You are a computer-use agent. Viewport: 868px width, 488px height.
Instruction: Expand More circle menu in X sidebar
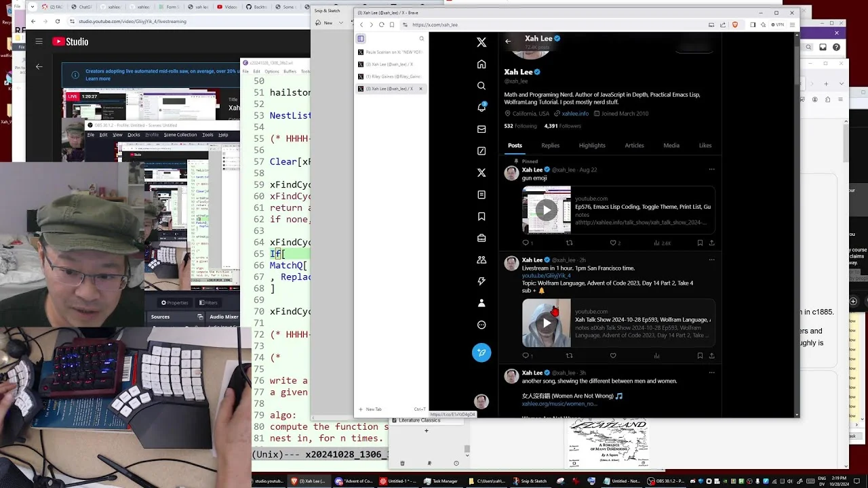[x=481, y=325]
